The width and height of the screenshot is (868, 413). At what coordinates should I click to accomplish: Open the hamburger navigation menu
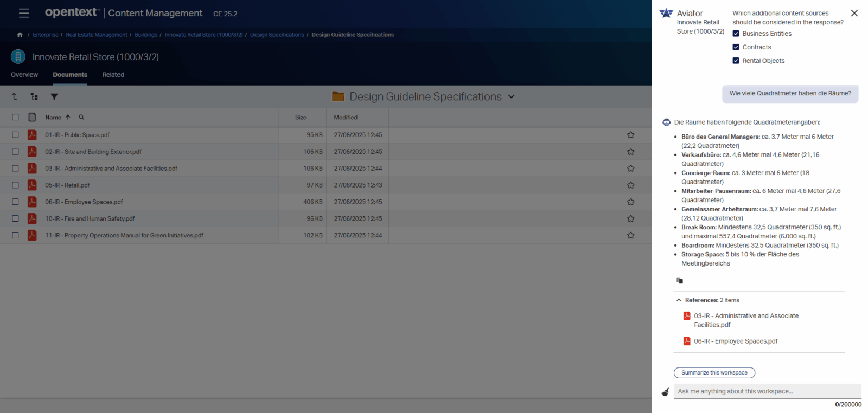tap(24, 13)
